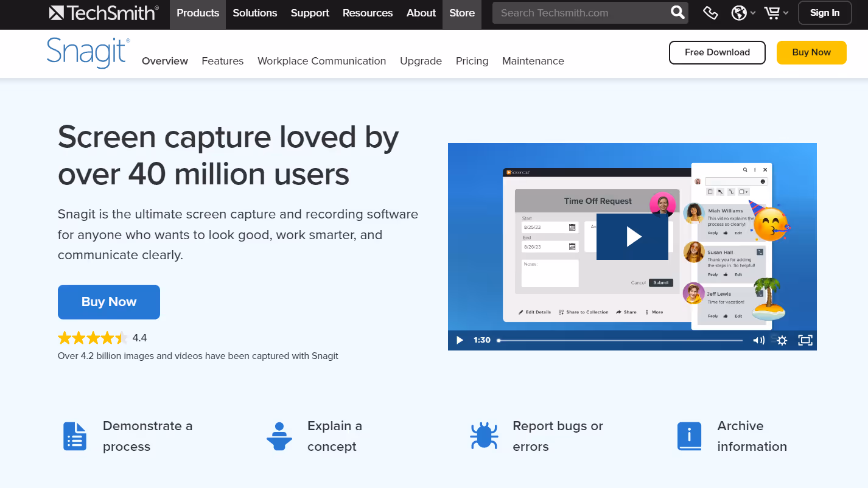This screenshot has height=488, width=868.
Task: Select the Overview tab
Action: tap(165, 61)
